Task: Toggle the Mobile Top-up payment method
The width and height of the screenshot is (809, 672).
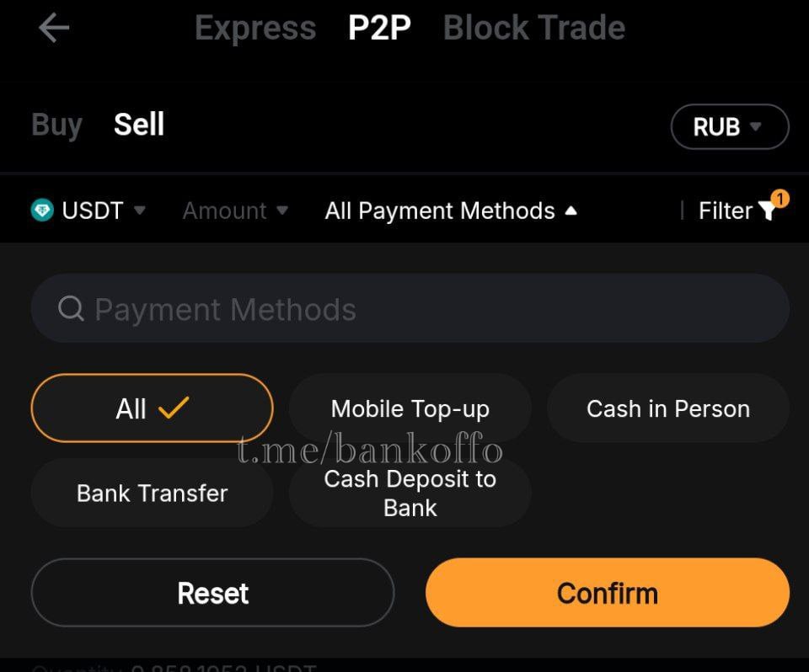Action: point(410,408)
